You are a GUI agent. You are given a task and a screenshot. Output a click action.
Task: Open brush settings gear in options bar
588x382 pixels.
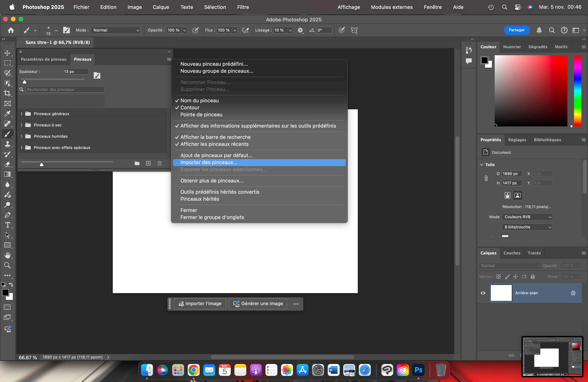[x=300, y=30]
